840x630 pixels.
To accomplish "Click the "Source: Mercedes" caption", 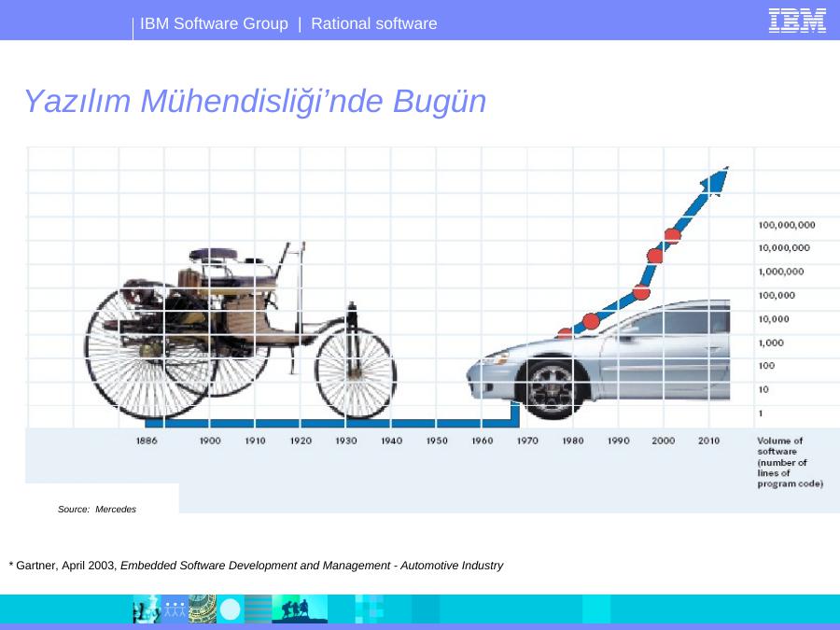I will [x=97, y=510].
